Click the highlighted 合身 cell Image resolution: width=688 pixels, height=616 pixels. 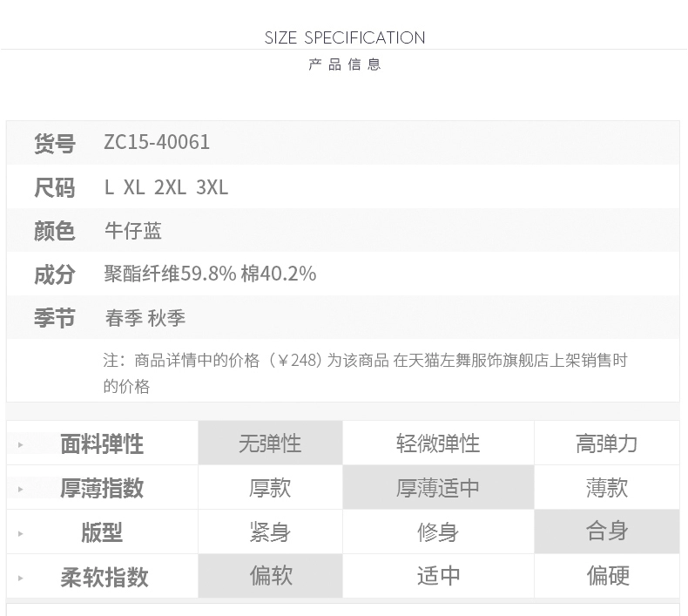[x=607, y=531]
